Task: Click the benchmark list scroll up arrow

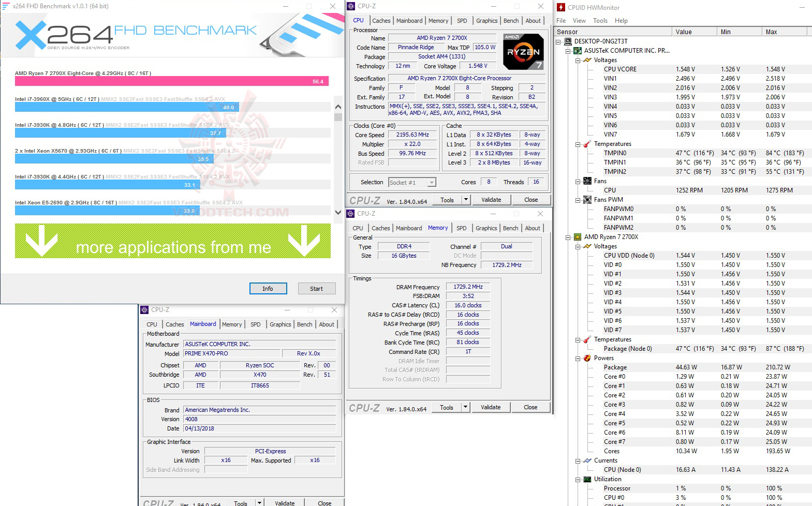Action: coord(338,107)
